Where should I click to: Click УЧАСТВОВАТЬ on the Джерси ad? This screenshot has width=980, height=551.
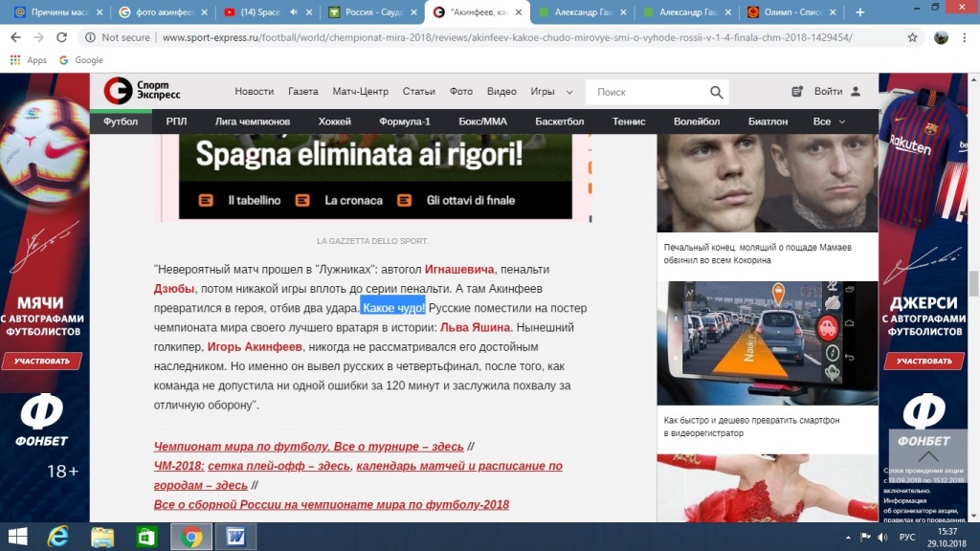(x=924, y=361)
